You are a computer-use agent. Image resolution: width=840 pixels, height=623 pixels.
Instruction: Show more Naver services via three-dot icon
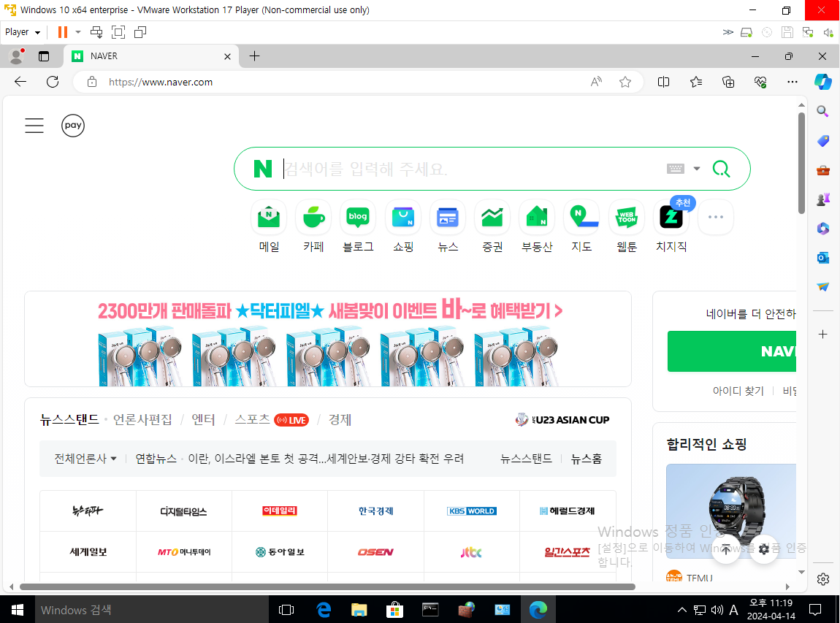(716, 218)
